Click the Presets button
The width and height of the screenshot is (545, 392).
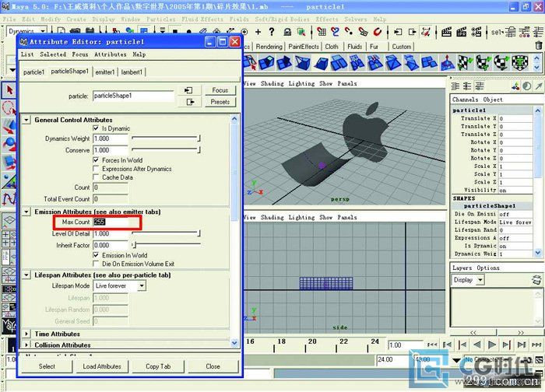[x=220, y=102]
